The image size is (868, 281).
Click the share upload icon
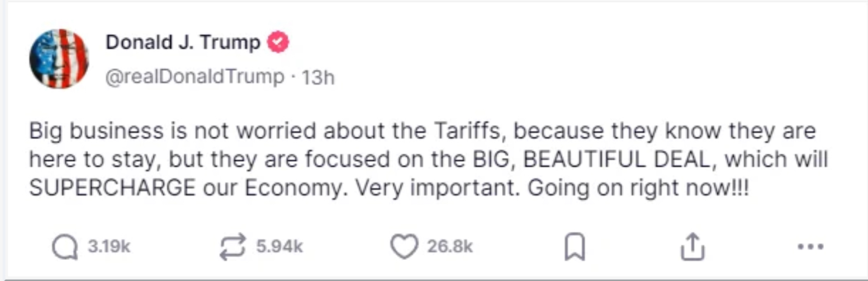(x=691, y=247)
